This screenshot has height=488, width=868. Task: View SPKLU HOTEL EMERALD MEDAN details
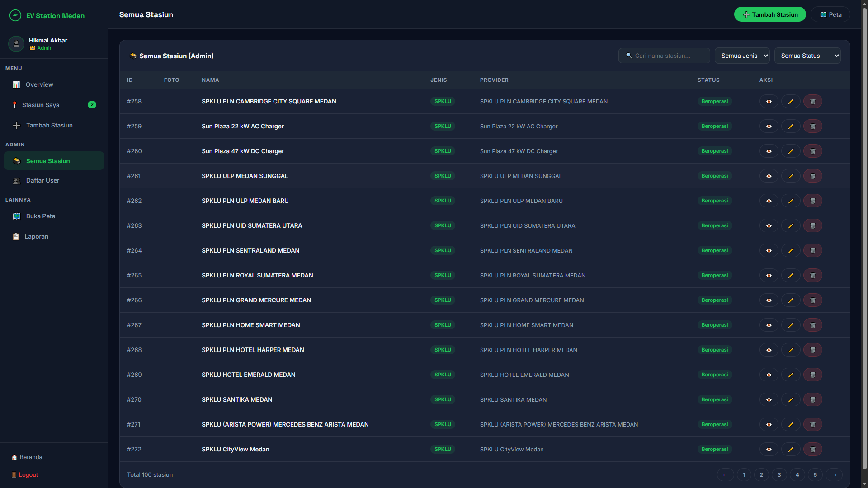769,375
